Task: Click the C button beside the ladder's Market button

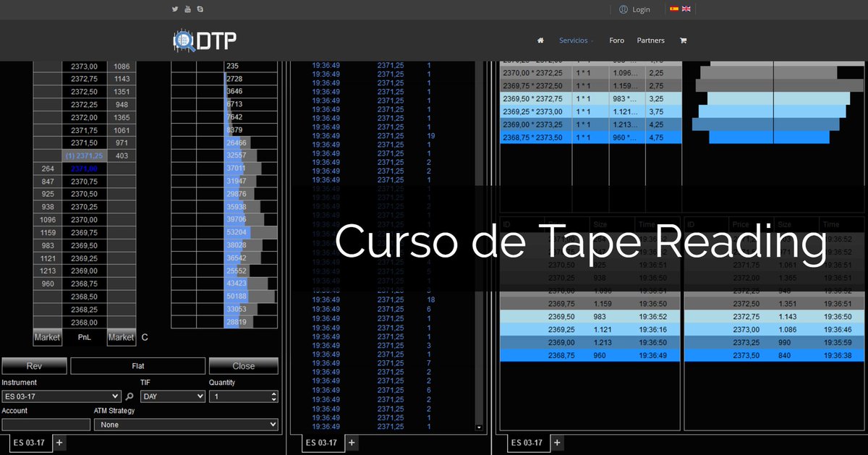Action: (x=145, y=337)
